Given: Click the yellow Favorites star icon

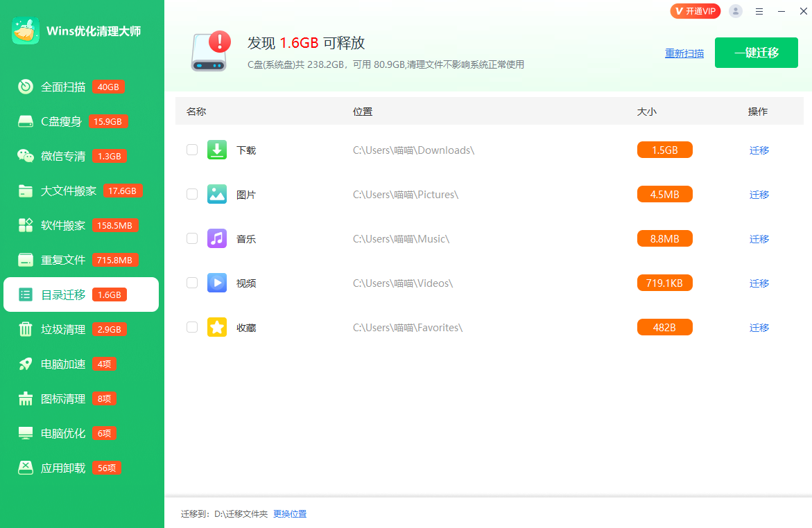Looking at the screenshot, I should click(217, 327).
